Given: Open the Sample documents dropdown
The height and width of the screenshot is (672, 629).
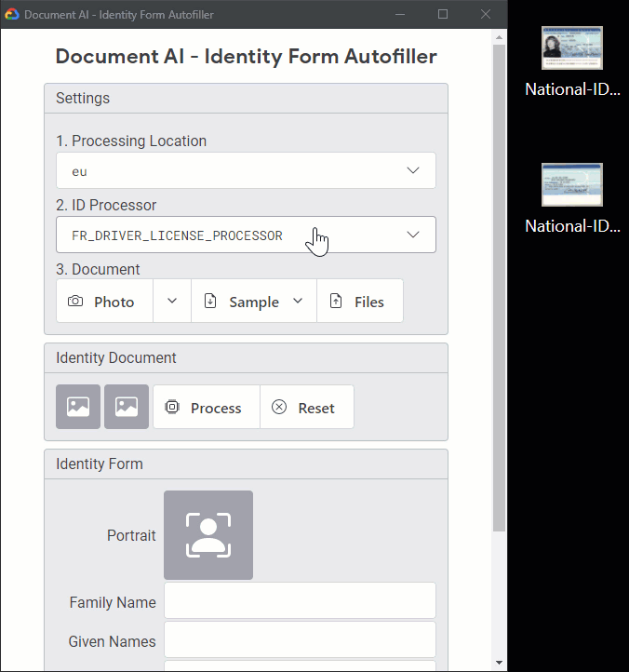Looking at the screenshot, I should [x=254, y=302].
